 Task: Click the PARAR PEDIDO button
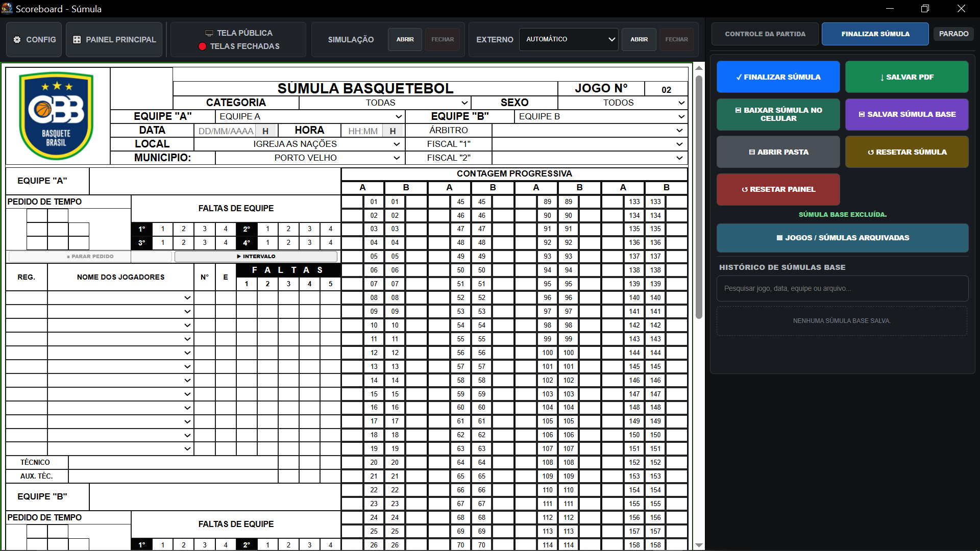pos(90,256)
